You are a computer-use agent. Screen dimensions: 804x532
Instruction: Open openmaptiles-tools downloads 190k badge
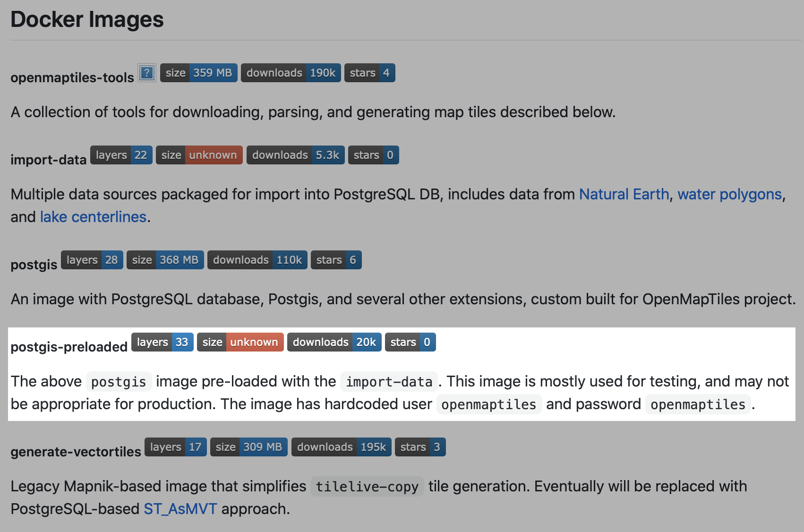(291, 73)
